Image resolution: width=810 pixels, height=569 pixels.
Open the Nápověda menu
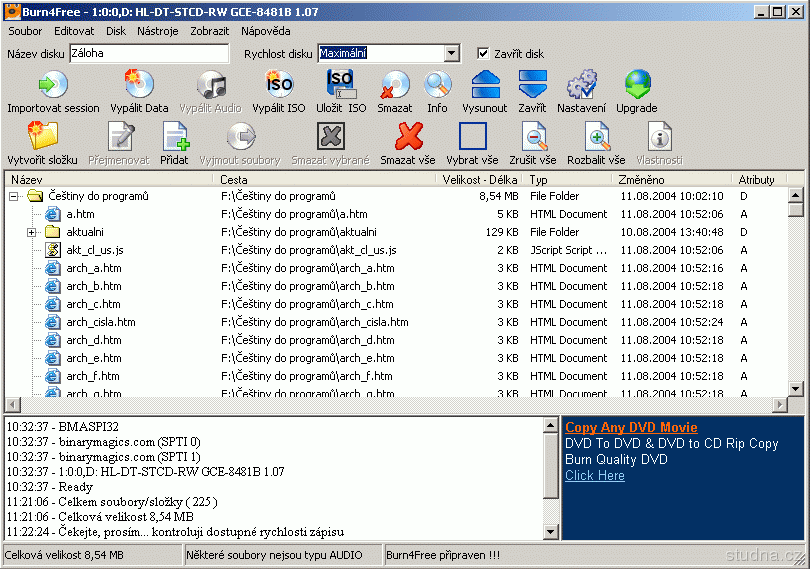[265, 31]
